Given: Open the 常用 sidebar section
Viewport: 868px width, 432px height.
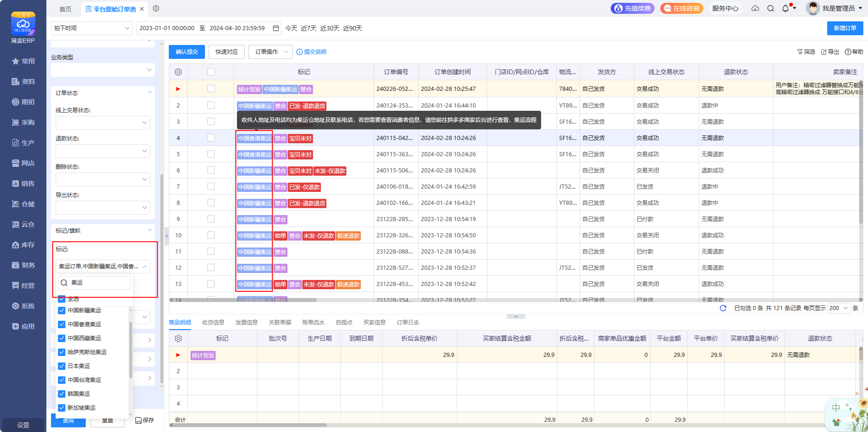Looking at the screenshot, I should click(x=23, y=61).
